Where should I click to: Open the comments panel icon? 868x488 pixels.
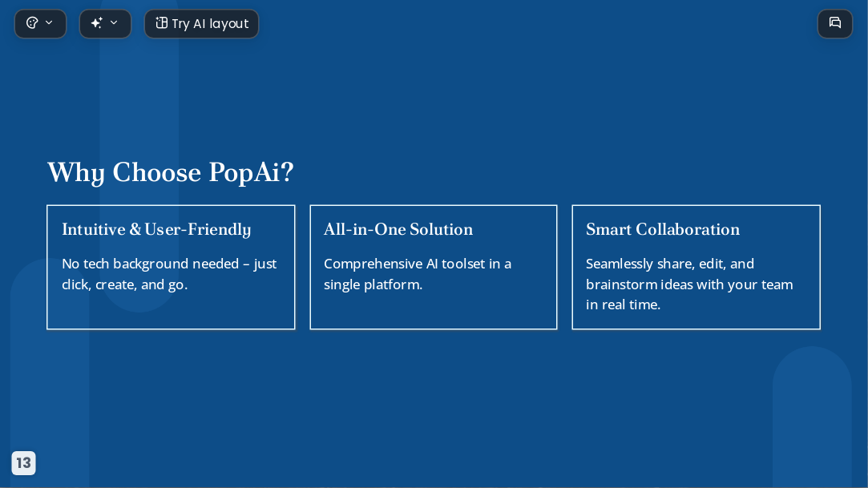(835, 23)
